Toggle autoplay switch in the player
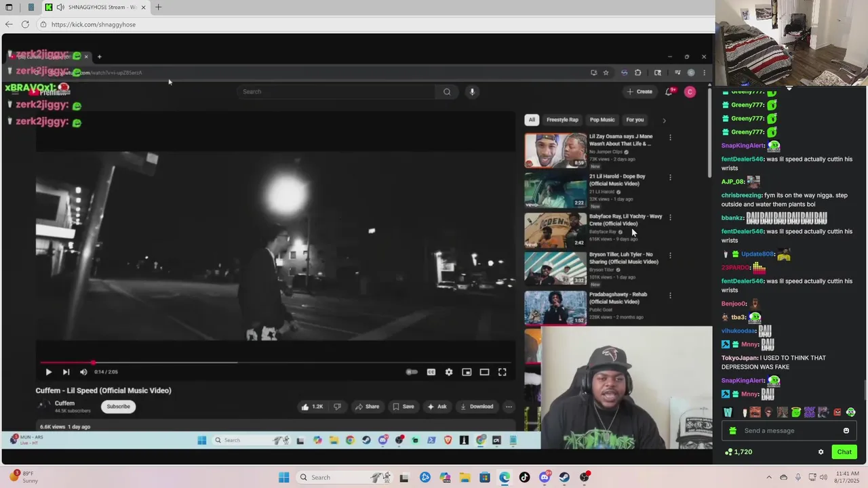The height and width of the screenshot is (488, 868). click(x=412, y=372)
